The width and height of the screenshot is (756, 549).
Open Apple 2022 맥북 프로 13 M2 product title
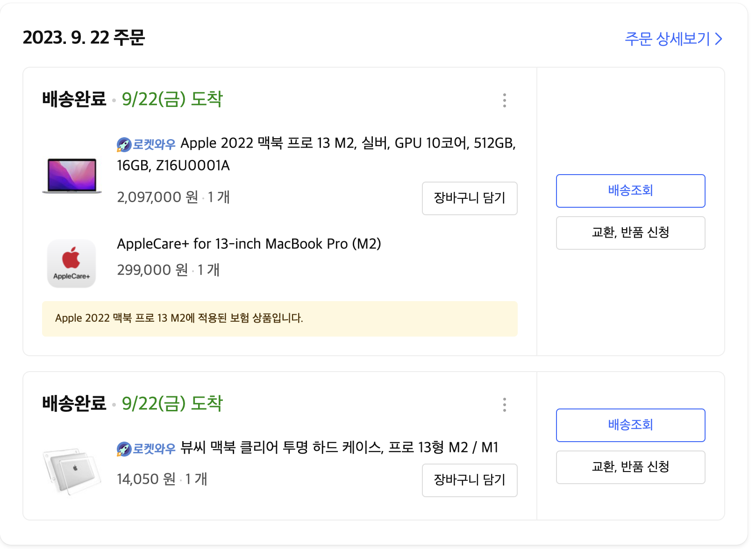pos(316,154)
